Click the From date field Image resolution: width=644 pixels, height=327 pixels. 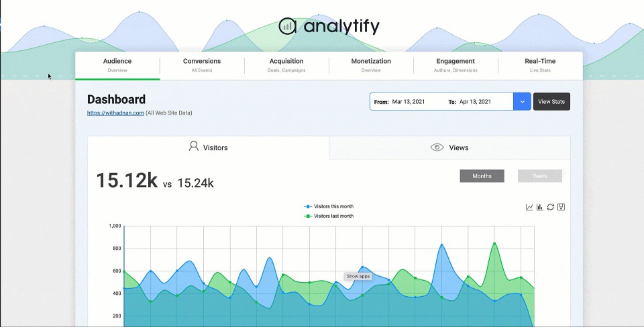[408, 102]
